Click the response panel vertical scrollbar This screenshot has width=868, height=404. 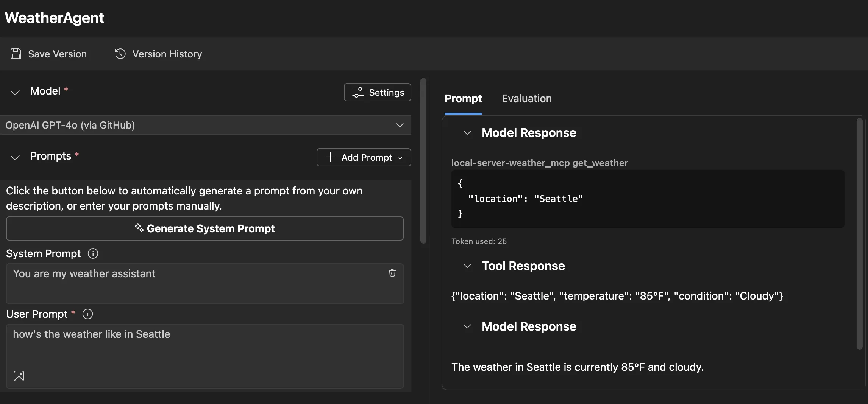(860, 234)
